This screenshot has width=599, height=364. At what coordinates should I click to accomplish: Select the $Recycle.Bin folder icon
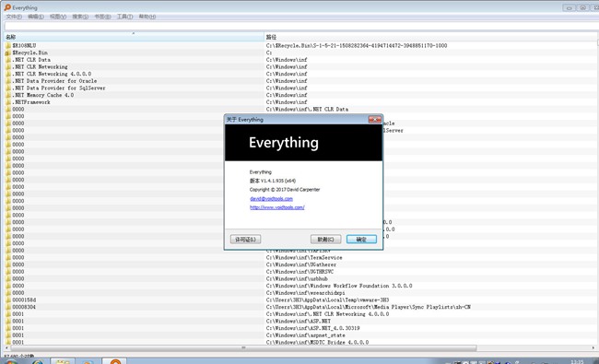click(8, 53)
